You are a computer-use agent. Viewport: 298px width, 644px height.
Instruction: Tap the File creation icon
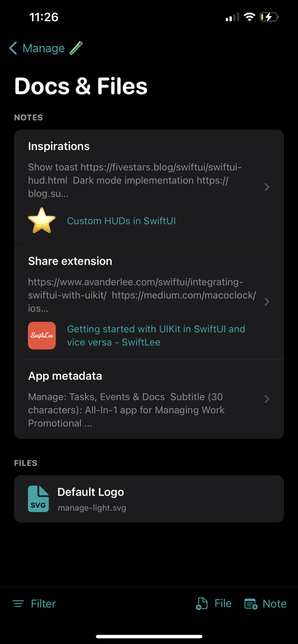click(x=201, y=603)
